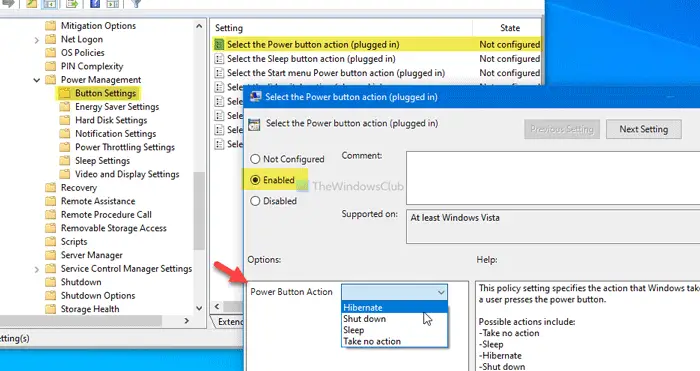Click the Shutdown folder icon
The width and height of the screenshot is (700, 371).
(x=50, y=282)
